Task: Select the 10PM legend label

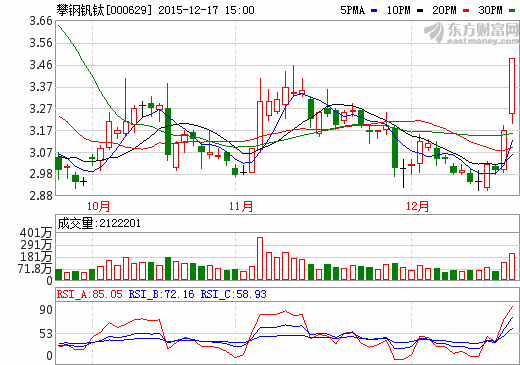Action: point(398,10)
